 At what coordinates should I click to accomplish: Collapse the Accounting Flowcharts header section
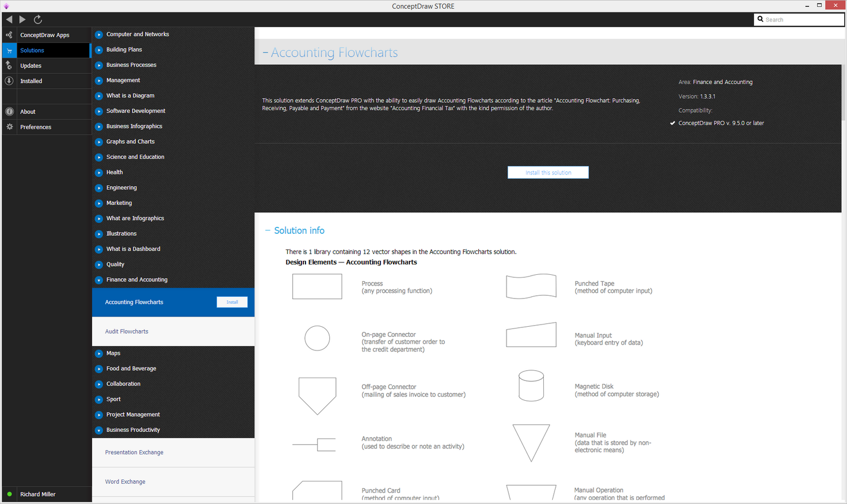click(265, 52)
